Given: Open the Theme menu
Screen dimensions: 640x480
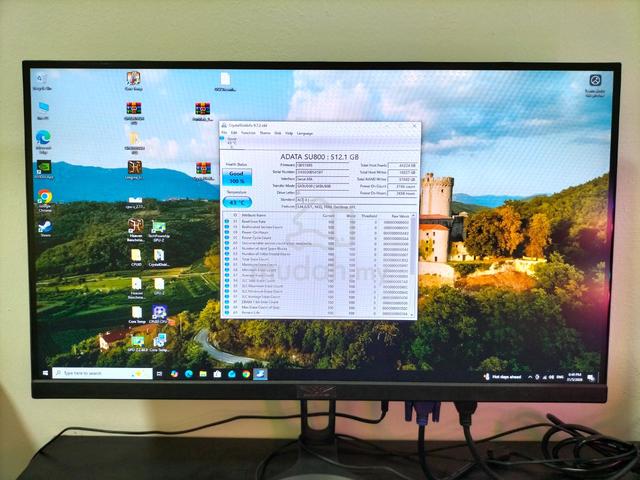Looking at the screenshot, I should pos(265,133).
